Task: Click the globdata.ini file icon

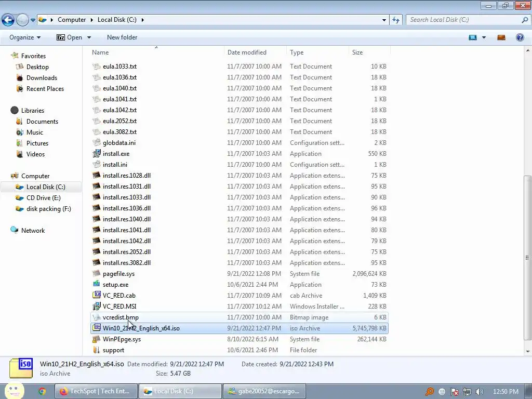Action: point(97,142)
